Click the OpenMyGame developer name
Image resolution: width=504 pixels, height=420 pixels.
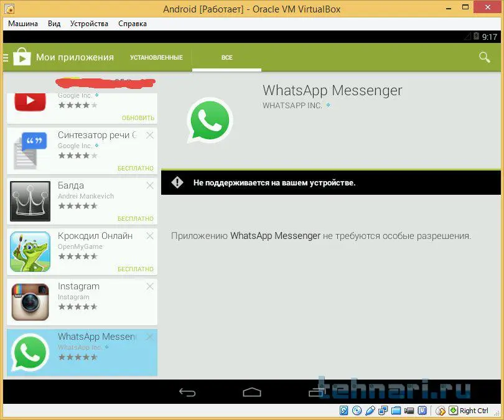click(x=80, y=247)
